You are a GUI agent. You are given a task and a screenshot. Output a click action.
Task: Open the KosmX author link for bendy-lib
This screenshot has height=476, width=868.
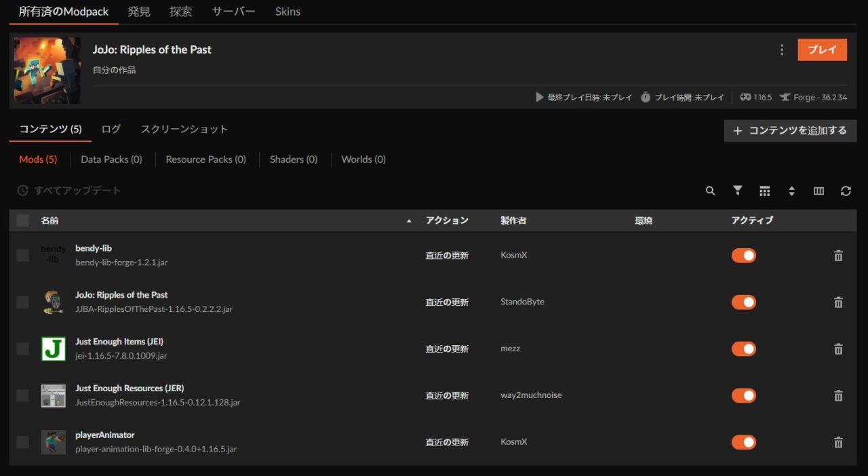click(513, 255)
